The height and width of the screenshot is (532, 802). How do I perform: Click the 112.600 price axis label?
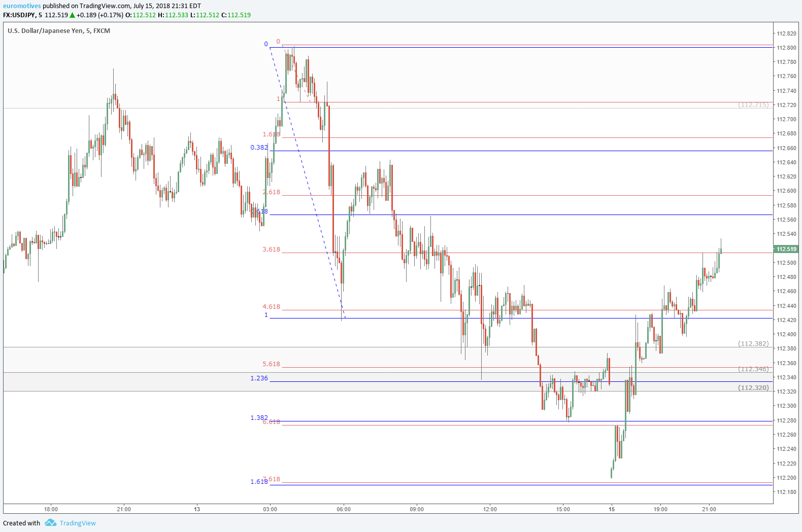pyautogui.click(x=786, y=191)
